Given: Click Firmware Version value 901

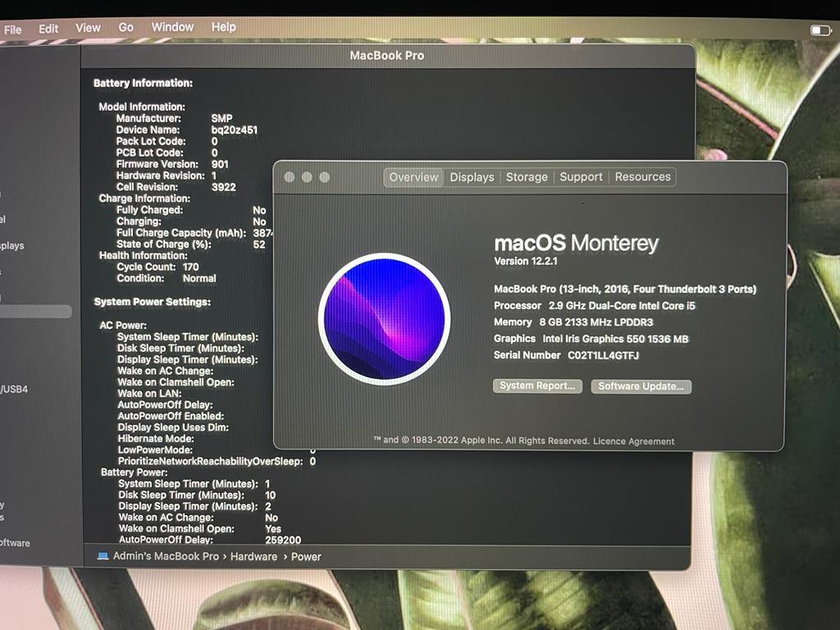Looking at the screenshot, I should pyautogui.click(x=220, y=164).
